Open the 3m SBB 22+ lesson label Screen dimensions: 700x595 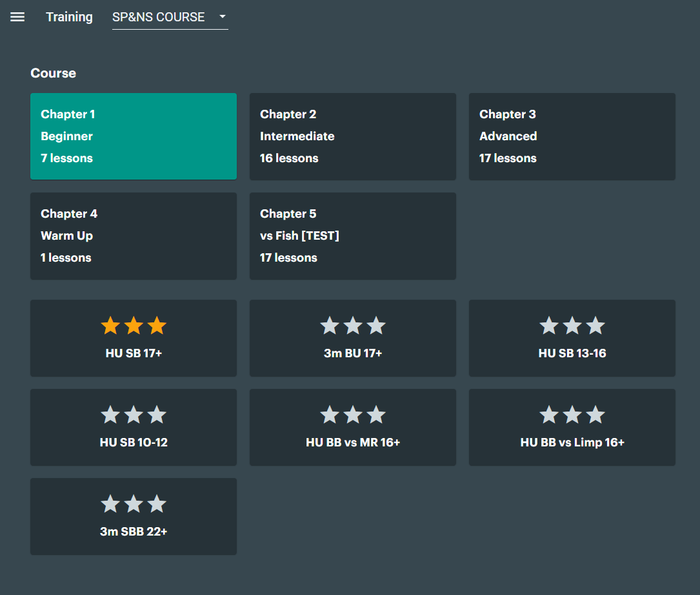pos(133,532)
